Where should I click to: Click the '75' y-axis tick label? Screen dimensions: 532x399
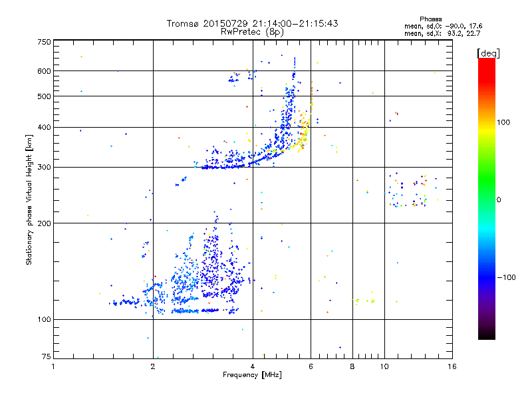tap(47, 356)
